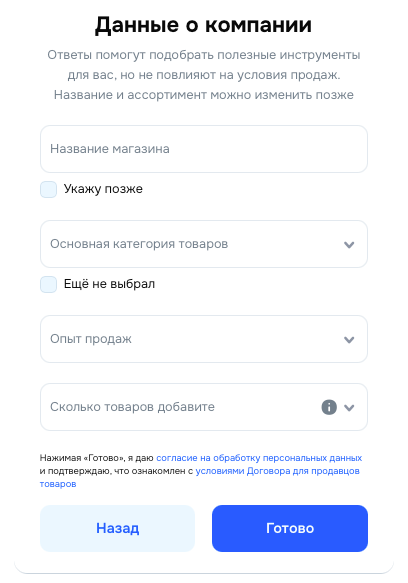Click the chevron arrow of Основная категория товаров
This screenshot has width=408, height=583.
point(349,245)
